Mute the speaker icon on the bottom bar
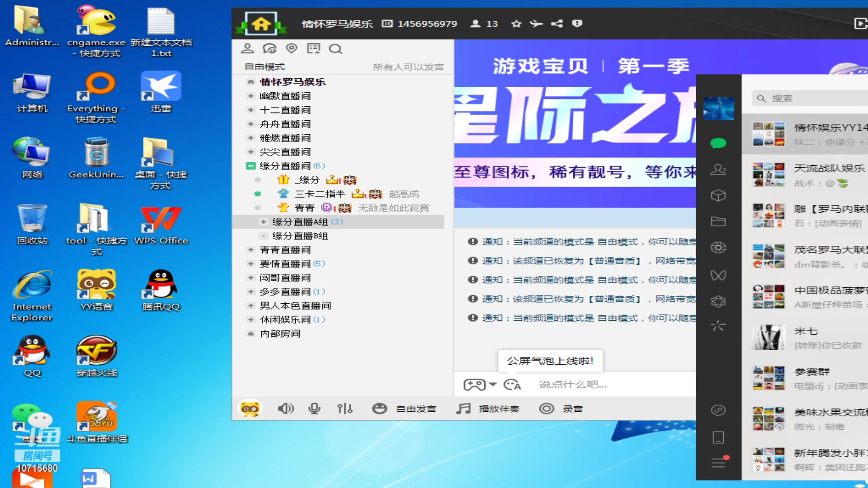The height and width of the screenshot is (488, 868). [286, 408]
